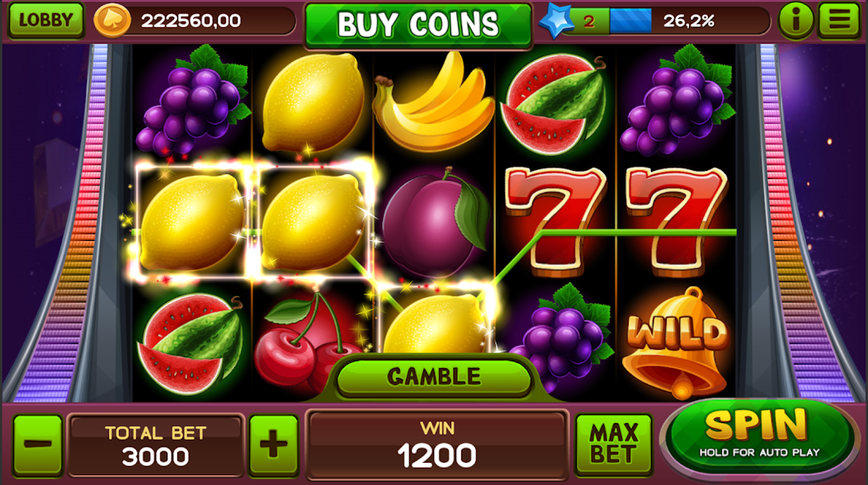Open the hamburger menu icon
This screenshot has width=868, height=485.
[x=839, y=21]
